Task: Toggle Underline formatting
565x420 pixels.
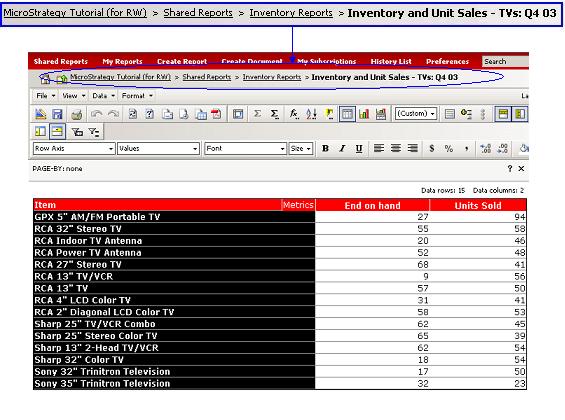Action: pyautogui.click(x=359, y=148)
